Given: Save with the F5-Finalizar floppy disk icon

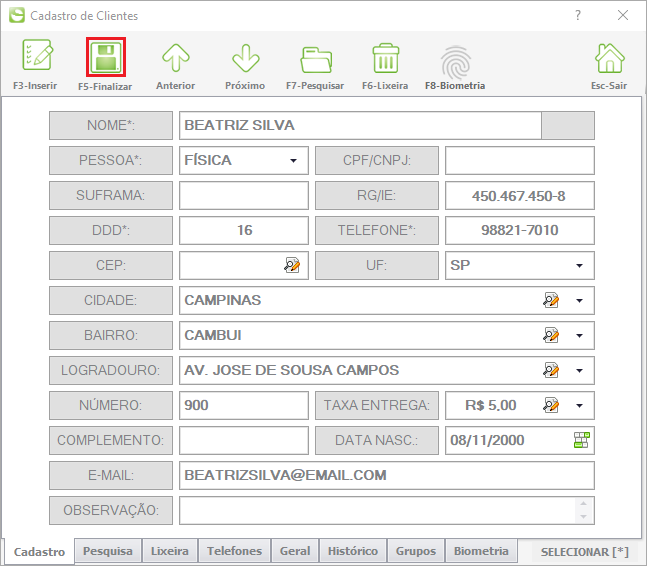Looking at the screenshot, I should point(106,57).
